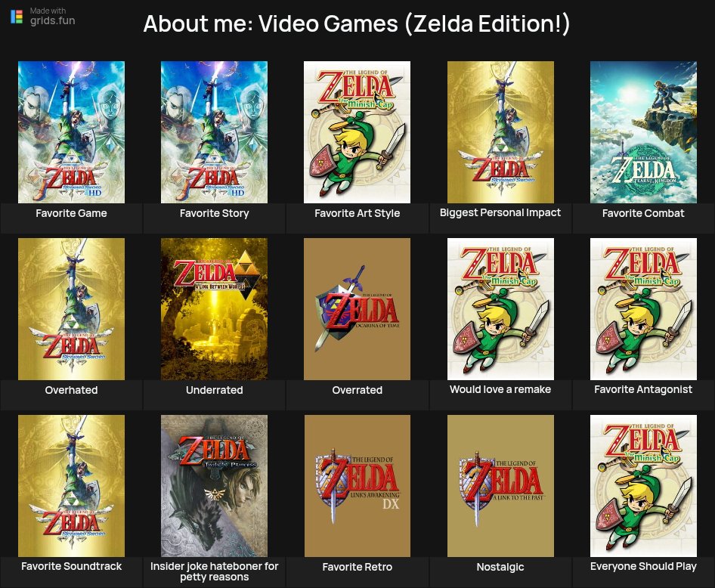This screenshot has height=588, width=715.
Task: Select the Link's Awakening DX cover
Action: pyautogui.click(x=357, y=486)
